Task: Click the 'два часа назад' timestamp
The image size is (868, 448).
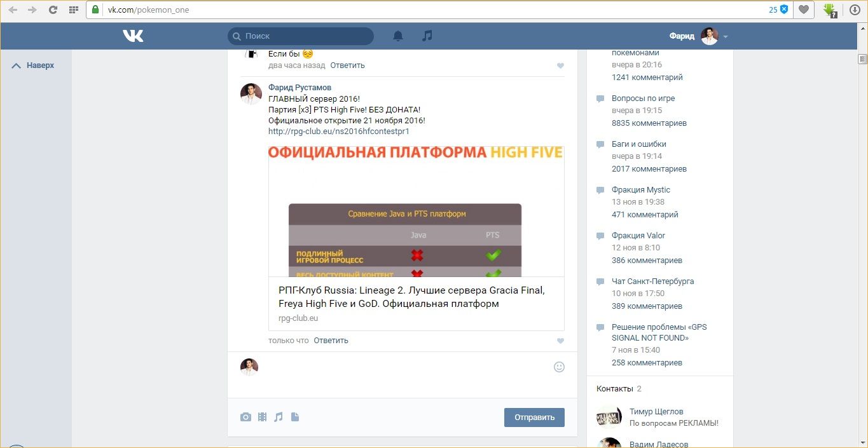Action: click(x=297, y=65)
